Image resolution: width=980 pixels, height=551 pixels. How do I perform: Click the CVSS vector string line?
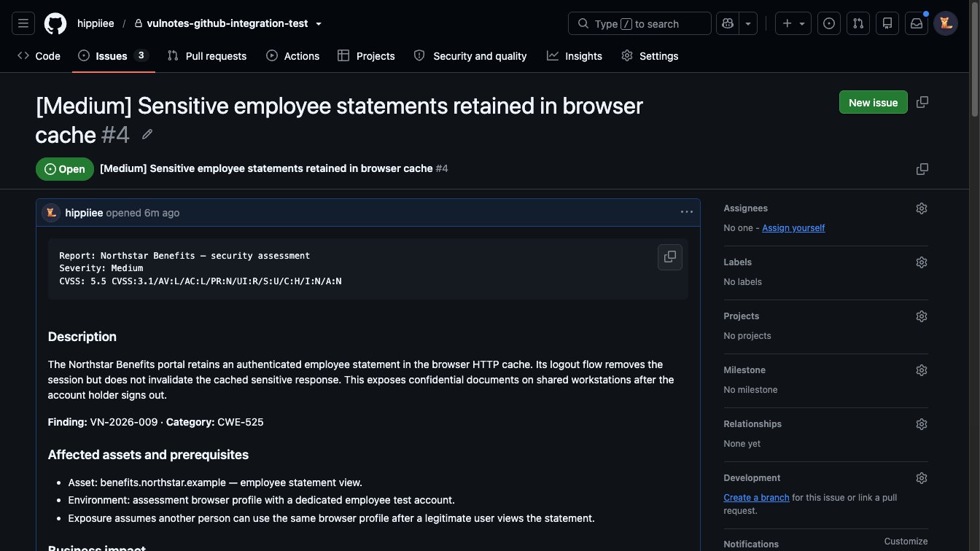point(201,281)
